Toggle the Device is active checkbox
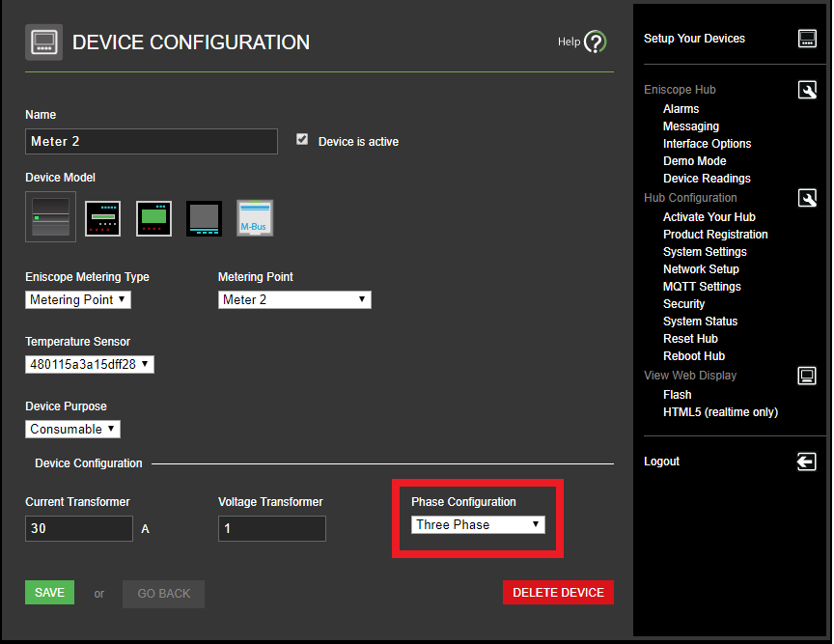Screen dimensions: 834x644 302,139
